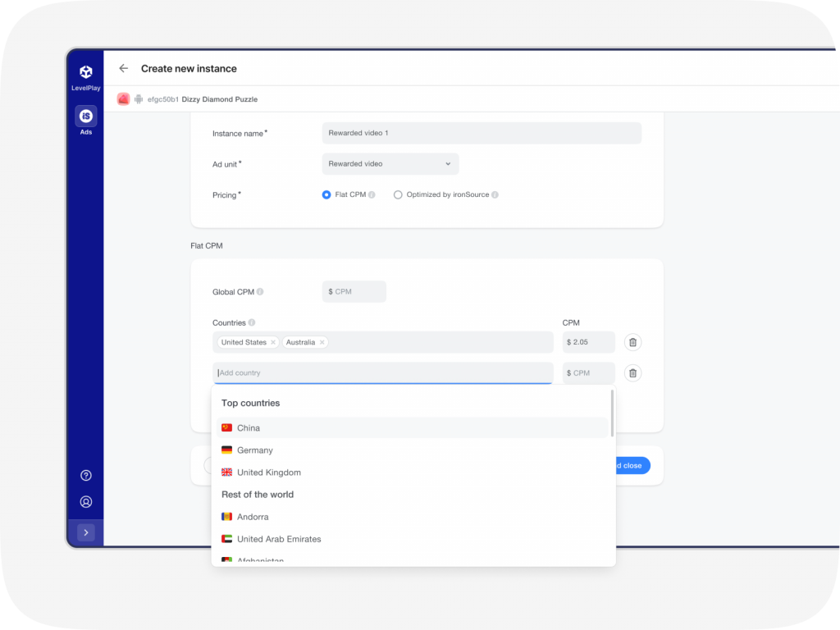Expand the sidebar with the chevron button
This screenshot has width=840, height=630.
tap(86, 532)
